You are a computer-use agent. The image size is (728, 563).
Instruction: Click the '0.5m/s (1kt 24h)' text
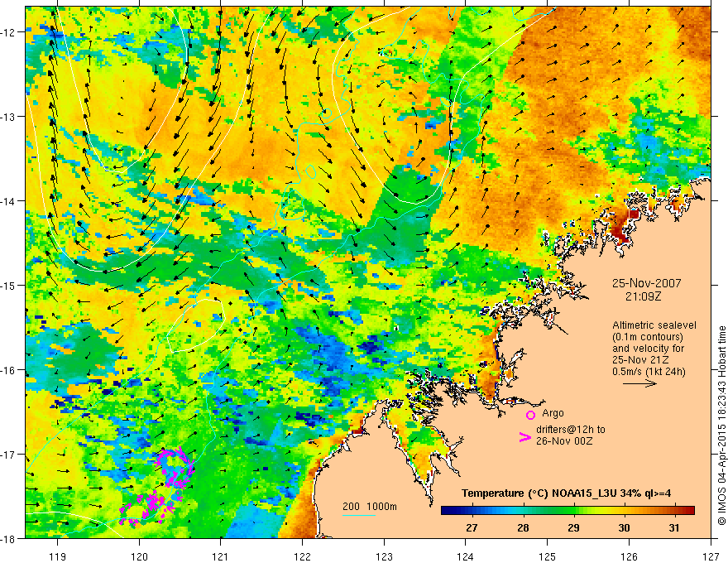pos(649,372)
